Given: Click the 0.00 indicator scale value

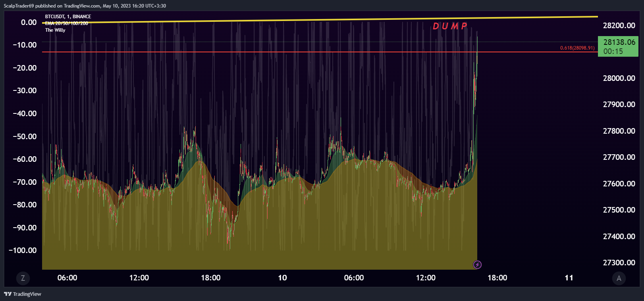Looking at the screenshot, I should coord(29,22).
